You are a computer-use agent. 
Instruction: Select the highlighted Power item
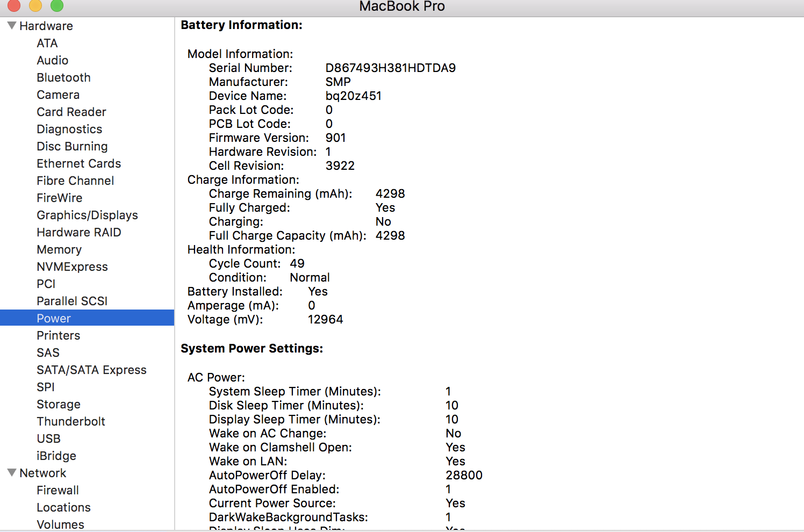click(54, 318)
